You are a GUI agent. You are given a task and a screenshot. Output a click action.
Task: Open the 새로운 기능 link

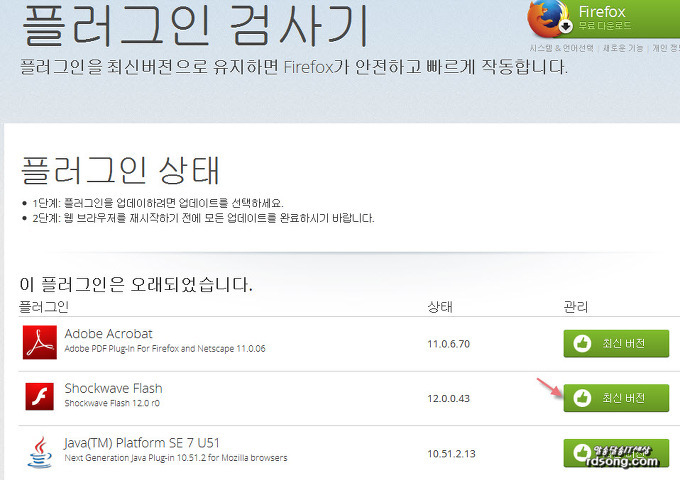point(623,48)
